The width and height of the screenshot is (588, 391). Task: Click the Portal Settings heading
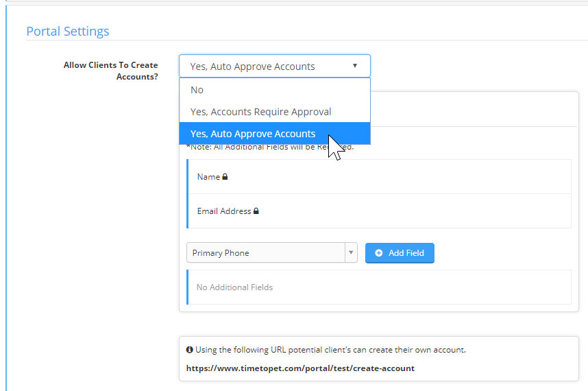click(x=67, y=31)
